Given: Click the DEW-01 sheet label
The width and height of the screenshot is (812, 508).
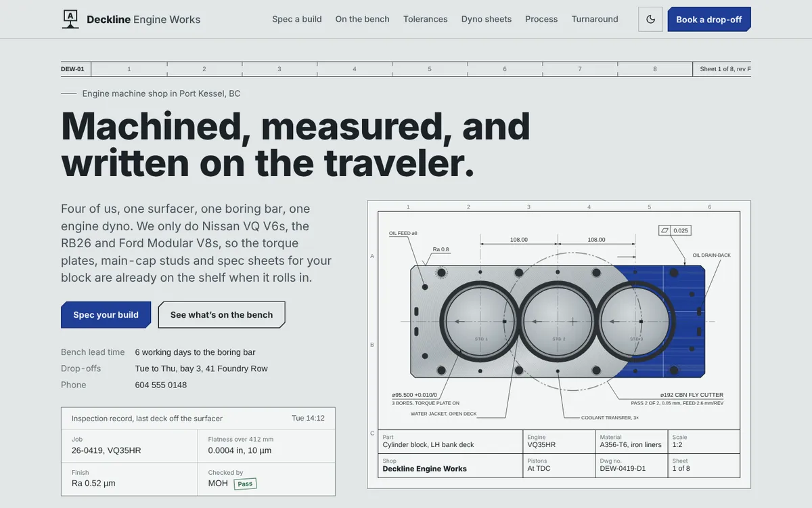Looking at the screenshot, I should pos(72,69).
